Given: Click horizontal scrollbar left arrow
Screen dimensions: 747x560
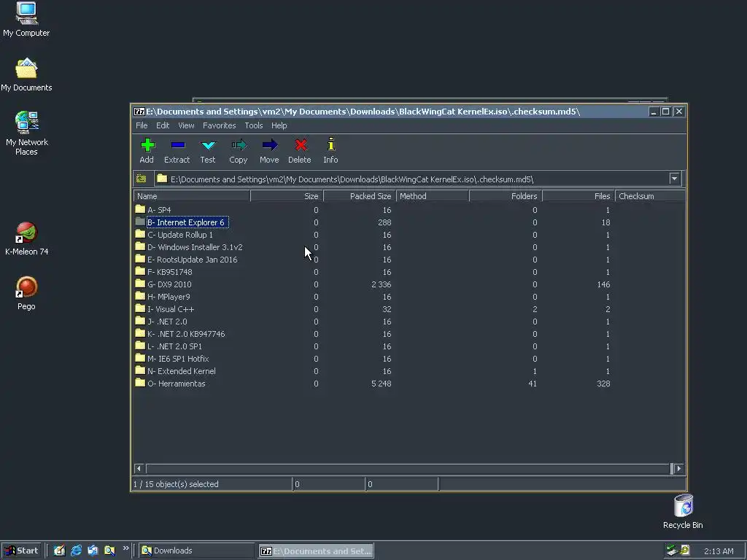Looking at the screenshot, I should point(139,469).
